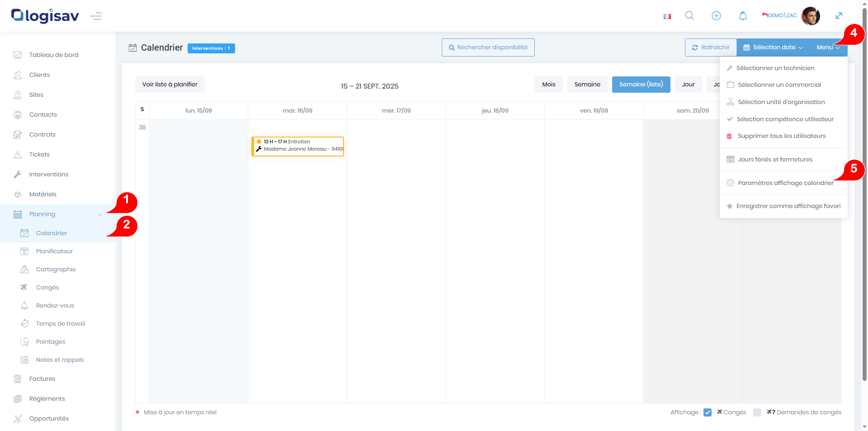This screenshot has width=868, height=431.
Task: Open the notifications bell icon
Action: pyautogui.click(x=743, y=16)
